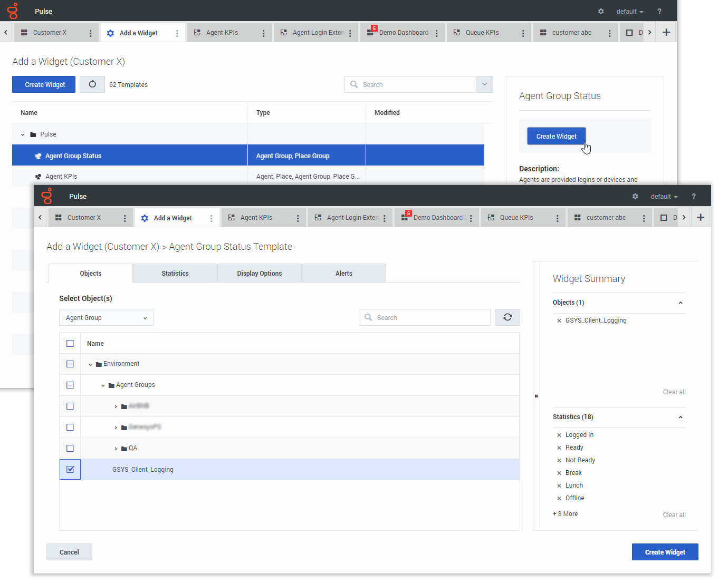Image resolution: width=728 pixels, height=583 pixels.
Task: Expand the QA folder
Action: [x=116, y=449]
